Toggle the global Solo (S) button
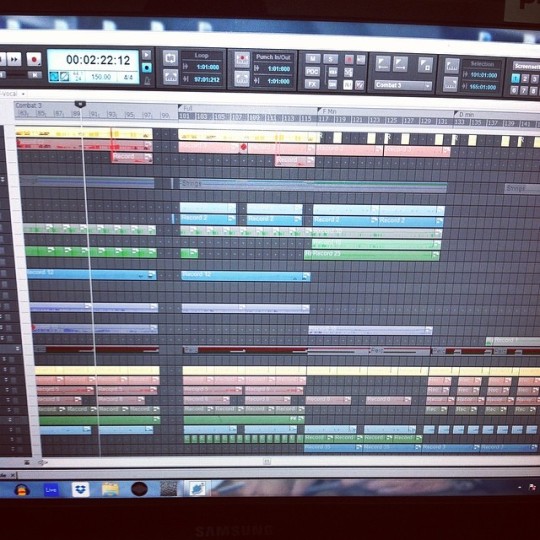 pos(331,59)
